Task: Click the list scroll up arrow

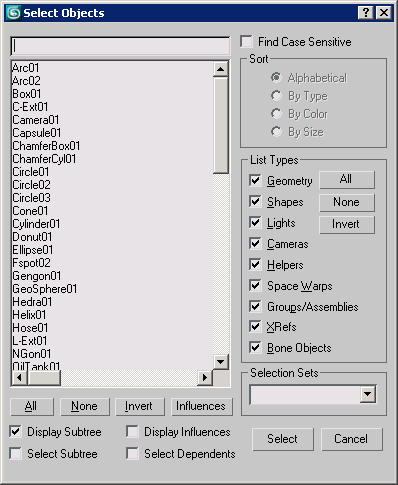Action: point(220,69)
